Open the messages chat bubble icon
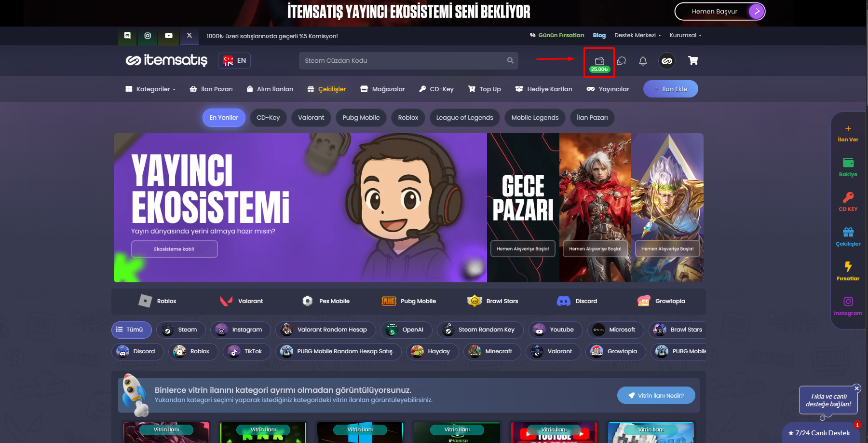The image size is (868, 443). coord(622,61)
